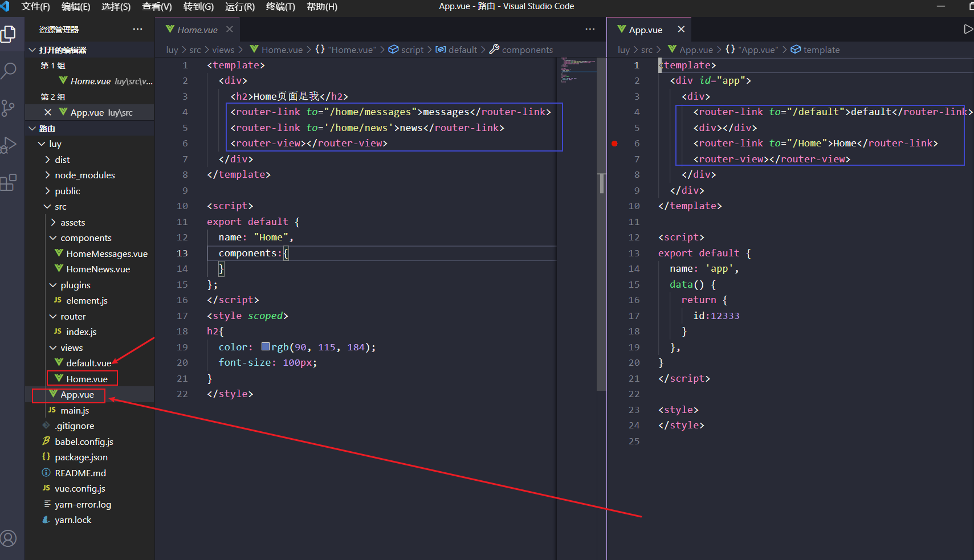Open HomeMessages.vue in the file tree

(x=107, y=254)
